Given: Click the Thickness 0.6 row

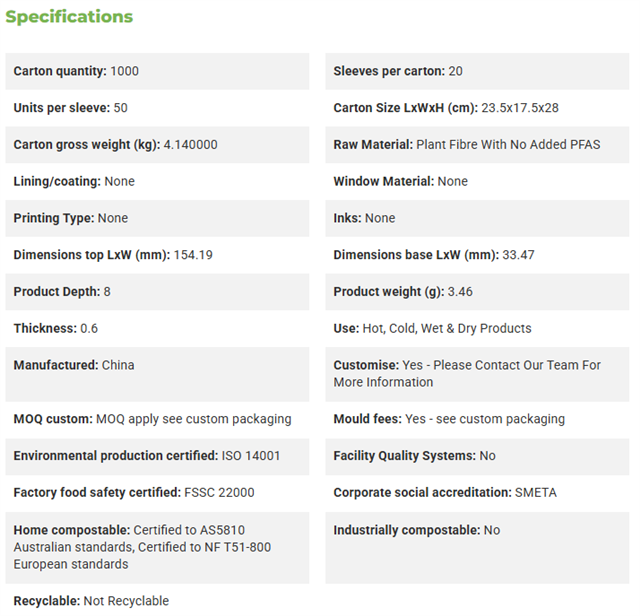Looking at the screenshot, I should click(157, 328).
